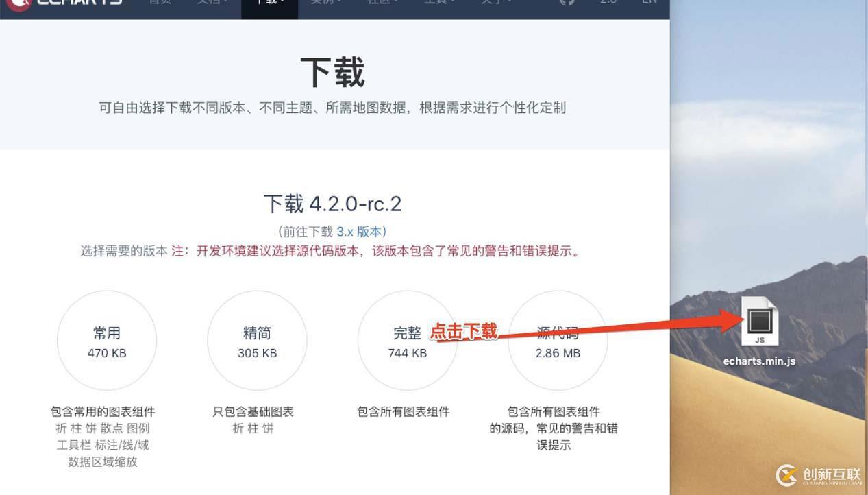Download the 精简 305 KB build
This screenshot has width=868, height=495.
pyautogui.click(x=257, y=341)
